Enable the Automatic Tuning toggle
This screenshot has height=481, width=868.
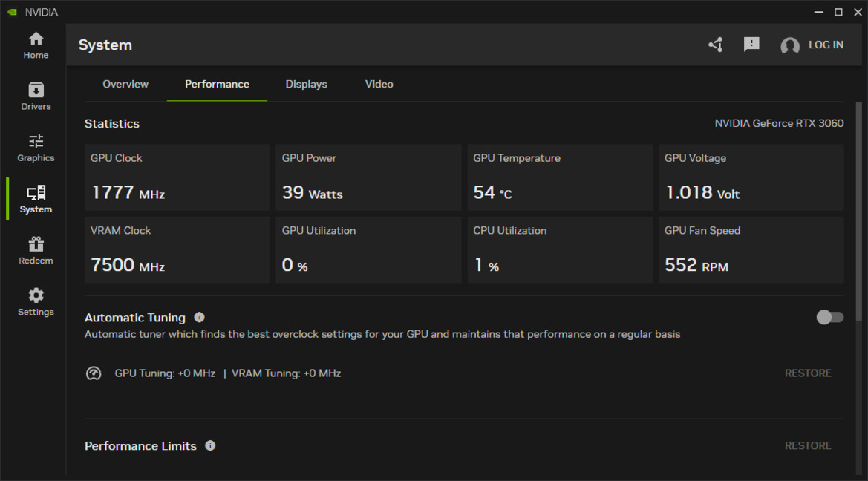point(829,317)
